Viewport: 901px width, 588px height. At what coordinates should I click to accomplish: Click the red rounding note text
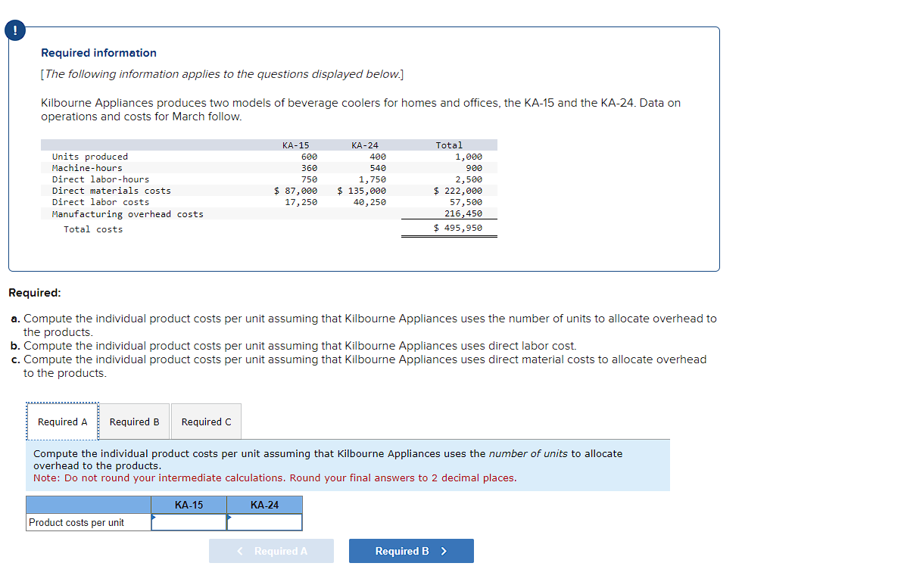point(275,478)
